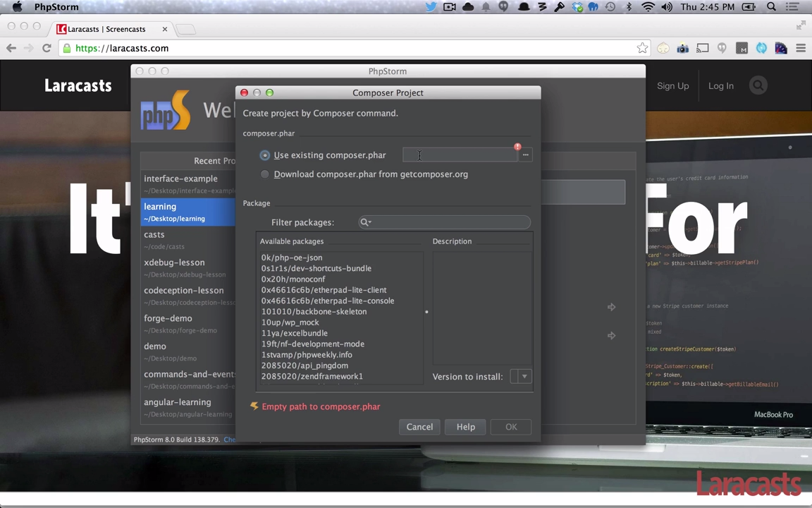Image resolution: width=812 pixels, height=508 pixels.
Task: Open Notification Center from the menu bar
Action: (792, 7)
